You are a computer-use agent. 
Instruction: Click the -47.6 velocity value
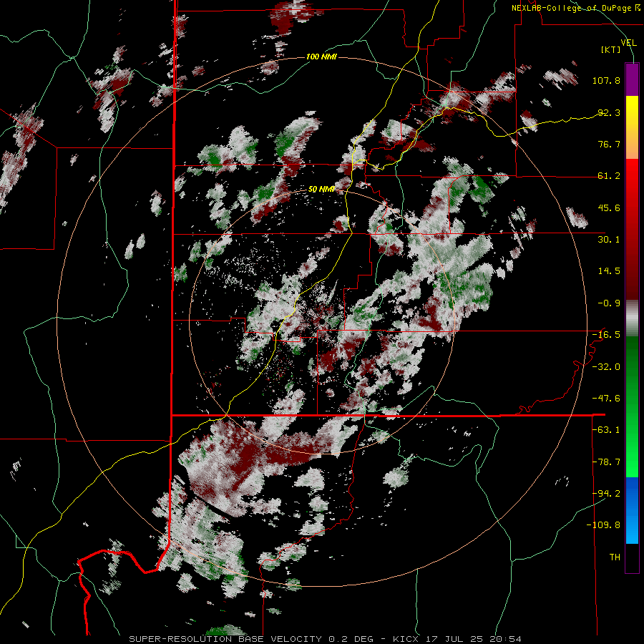point(606,399)
